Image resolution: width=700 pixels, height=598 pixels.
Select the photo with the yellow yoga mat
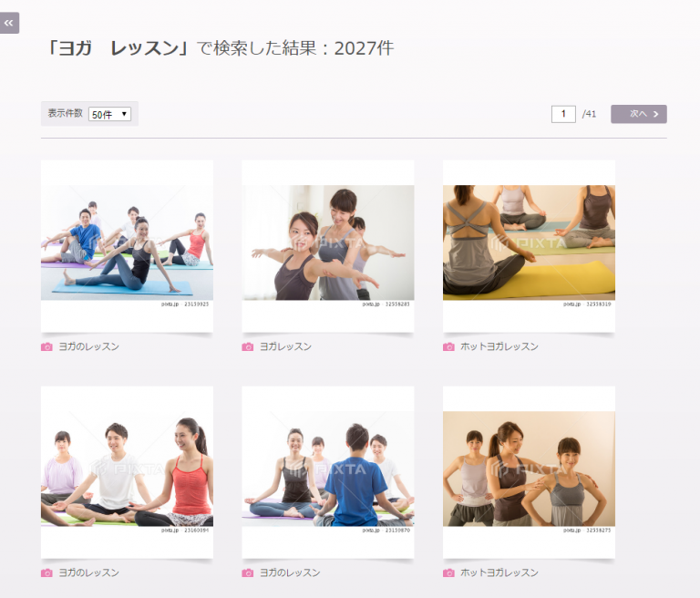529,243
